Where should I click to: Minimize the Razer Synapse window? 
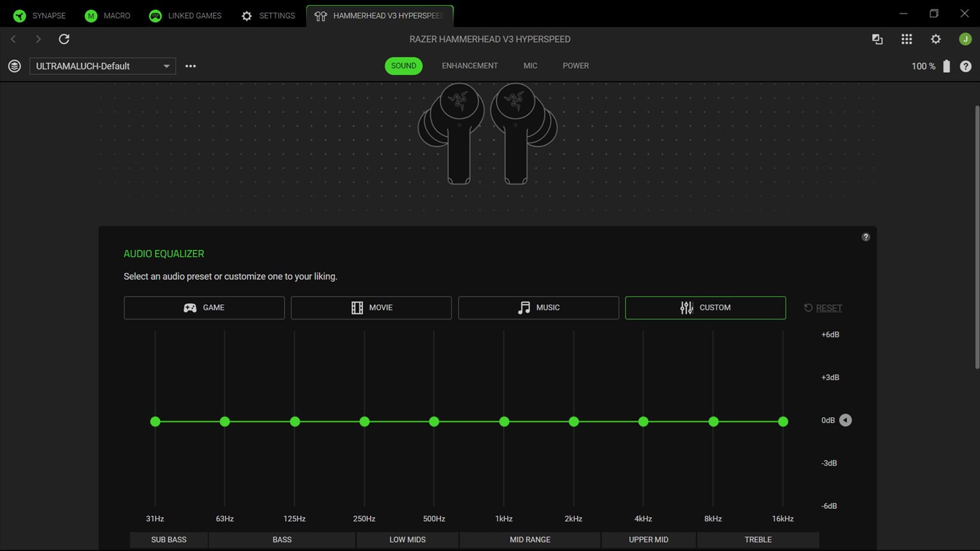point(903,13)
